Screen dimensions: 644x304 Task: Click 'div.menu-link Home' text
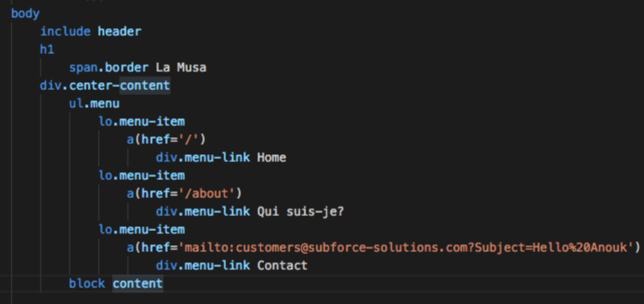click(x=221, y=157)
